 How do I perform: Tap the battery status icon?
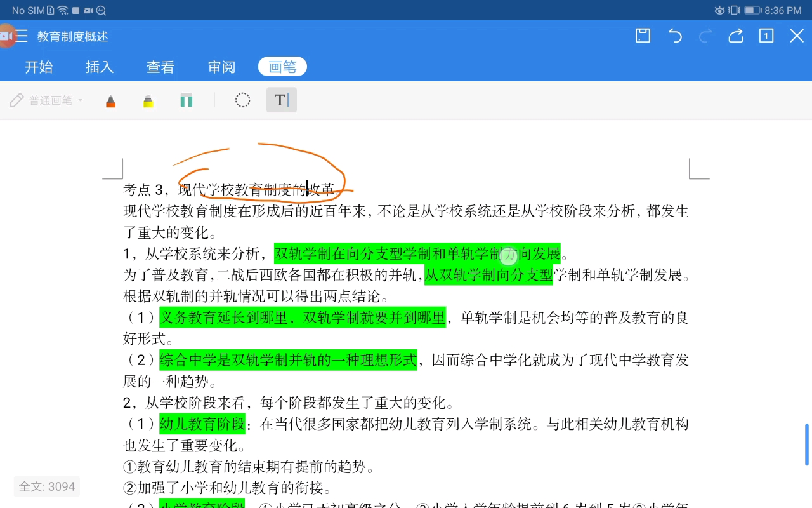(752, 10)
